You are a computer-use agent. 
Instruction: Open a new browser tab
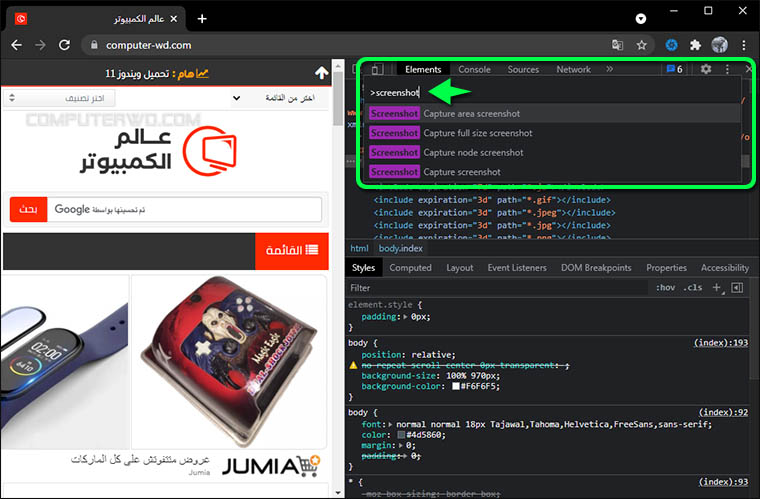(x=202, y=19)
